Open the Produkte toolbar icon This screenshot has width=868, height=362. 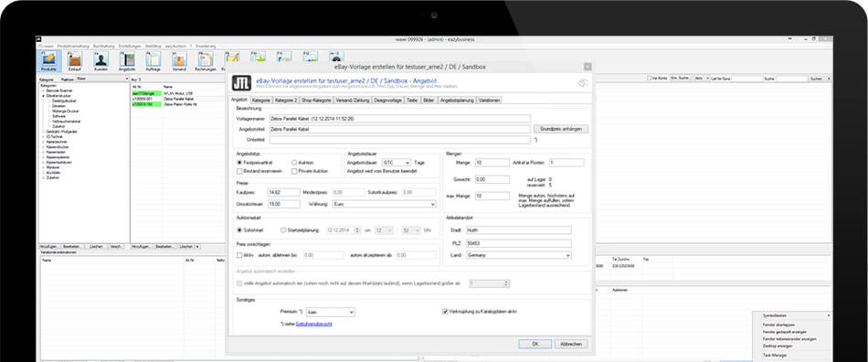point(48,61)
